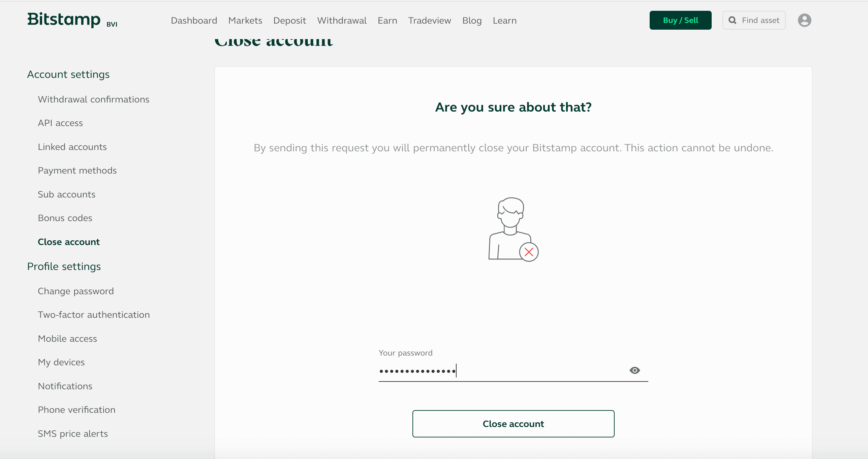Open the Tradeview link
Viewport: 868px width, 459px height.
(x=429, y=21)
